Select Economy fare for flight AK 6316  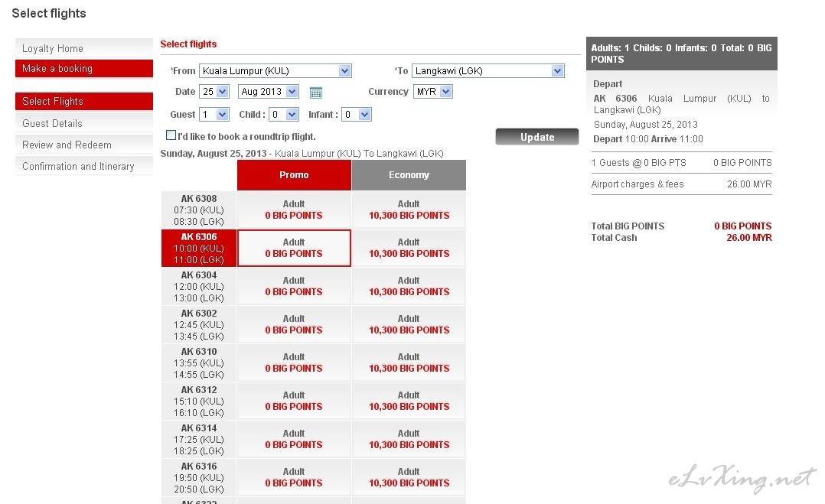tap(409, 478)
